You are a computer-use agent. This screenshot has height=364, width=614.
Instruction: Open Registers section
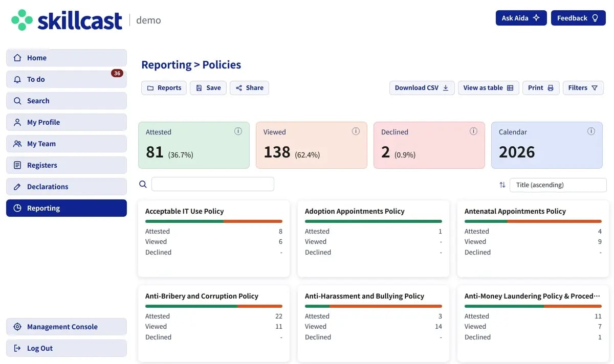[67, 165]
